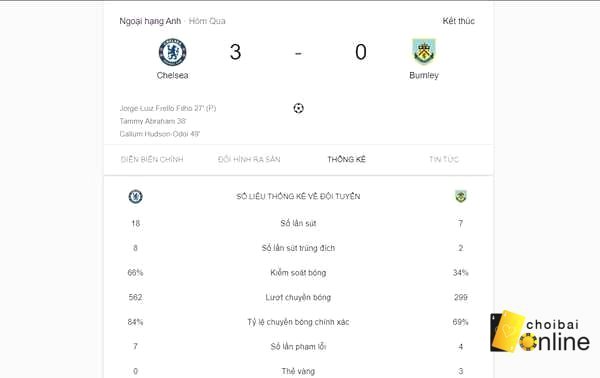The height and width of the screenshot is (378, 600).
Task: Click the Thẻ vàng stat row
Action: click(x=298, y=371)
